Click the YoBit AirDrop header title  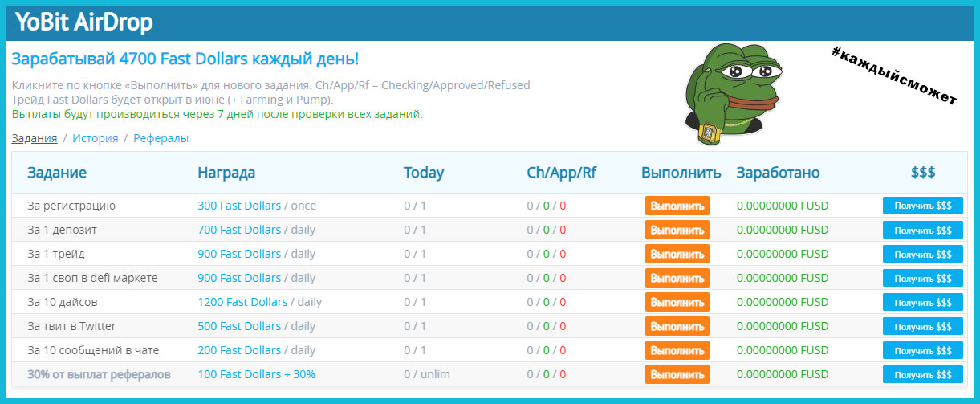(x=83, y=22)
